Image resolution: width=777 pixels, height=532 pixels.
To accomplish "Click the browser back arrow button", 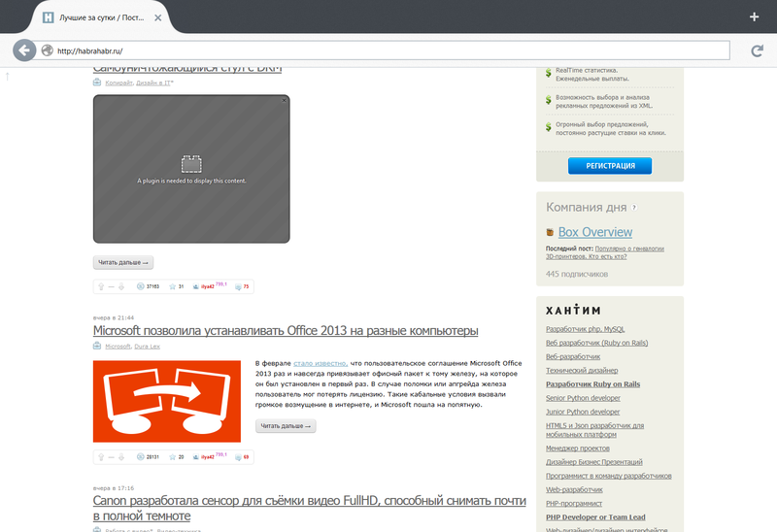I will (x=24, y=50).
